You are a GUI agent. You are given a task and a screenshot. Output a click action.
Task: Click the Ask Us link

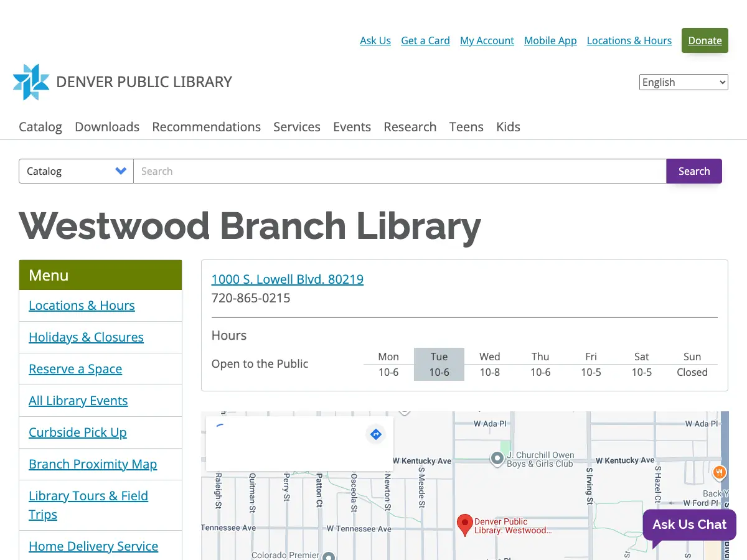click(375, 40)
